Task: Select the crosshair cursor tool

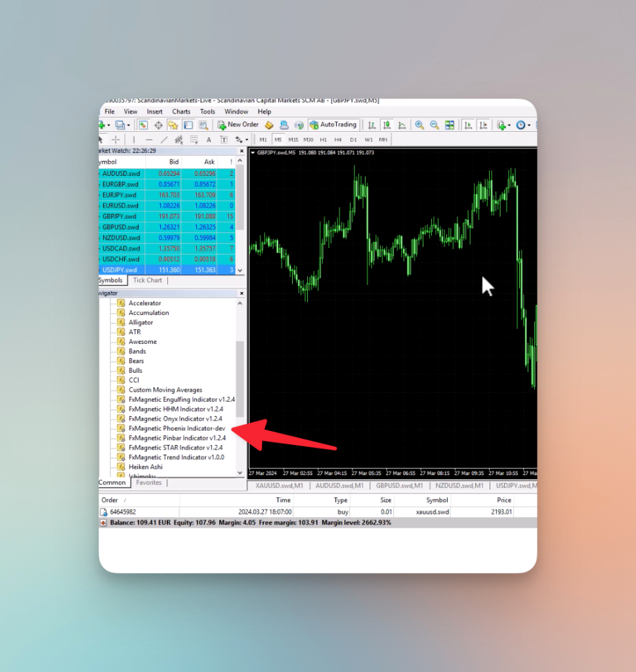Action: click(116, 140)
